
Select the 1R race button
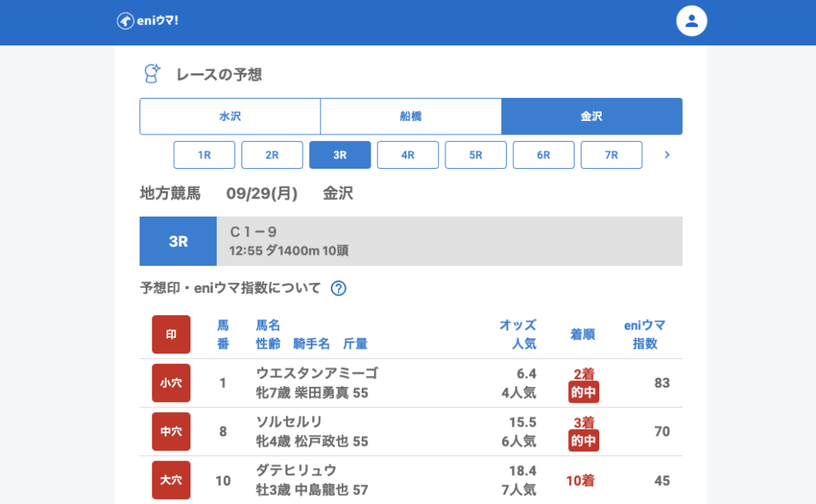pyautogui.click(x=204, y=155)
